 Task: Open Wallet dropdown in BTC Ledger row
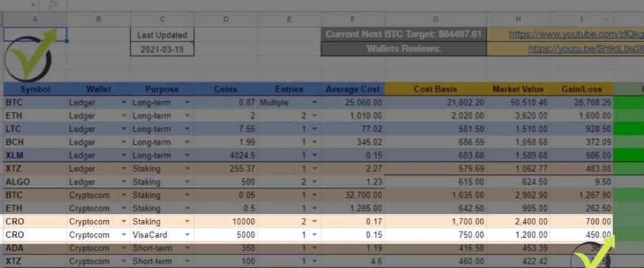click(x=124, y=102)
